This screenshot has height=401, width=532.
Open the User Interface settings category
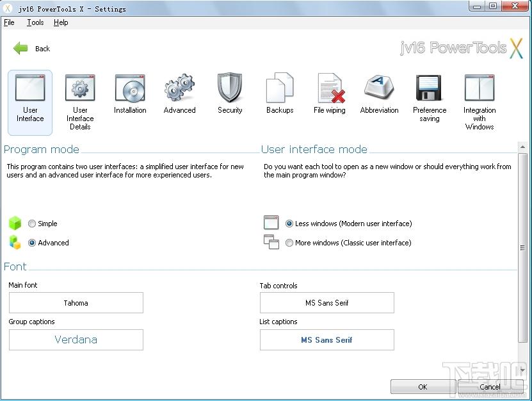[30, 102]
